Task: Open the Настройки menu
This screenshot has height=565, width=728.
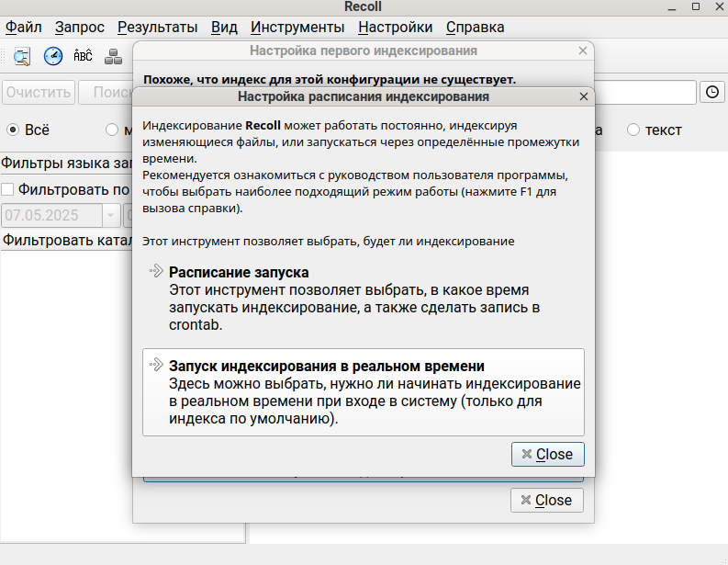Action: (x=396, y=28)
